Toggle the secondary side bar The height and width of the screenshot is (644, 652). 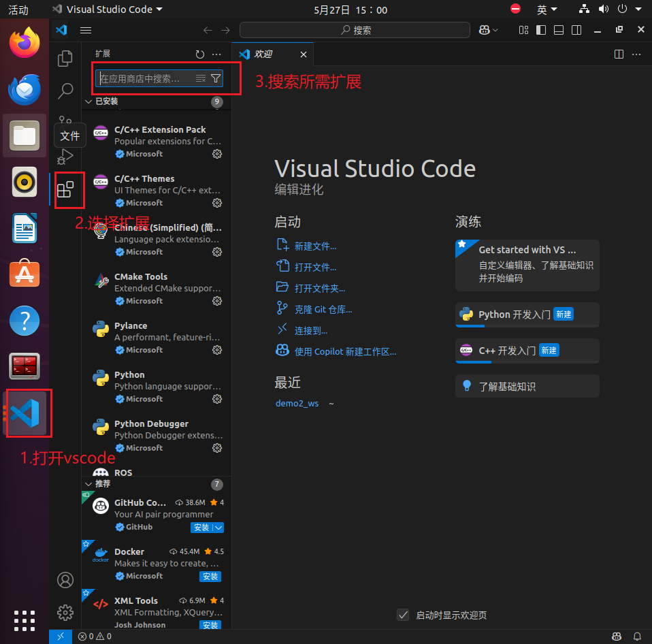[576, 30]
